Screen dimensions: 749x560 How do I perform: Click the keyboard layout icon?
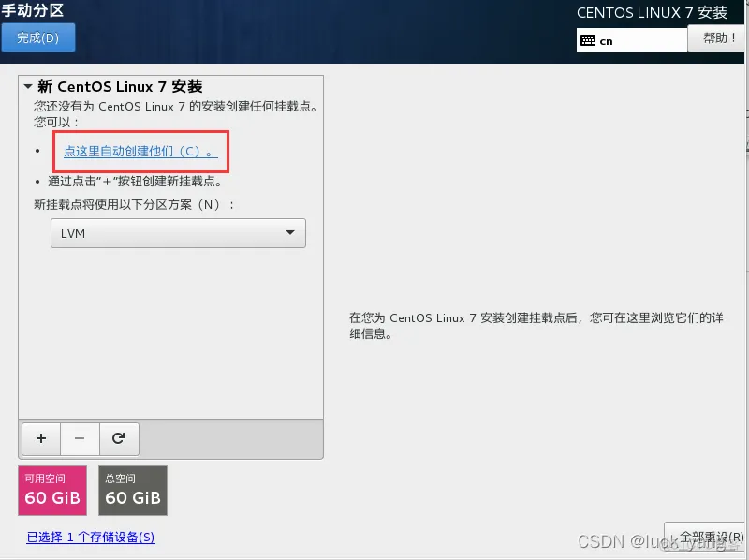(x=588, y=40)
